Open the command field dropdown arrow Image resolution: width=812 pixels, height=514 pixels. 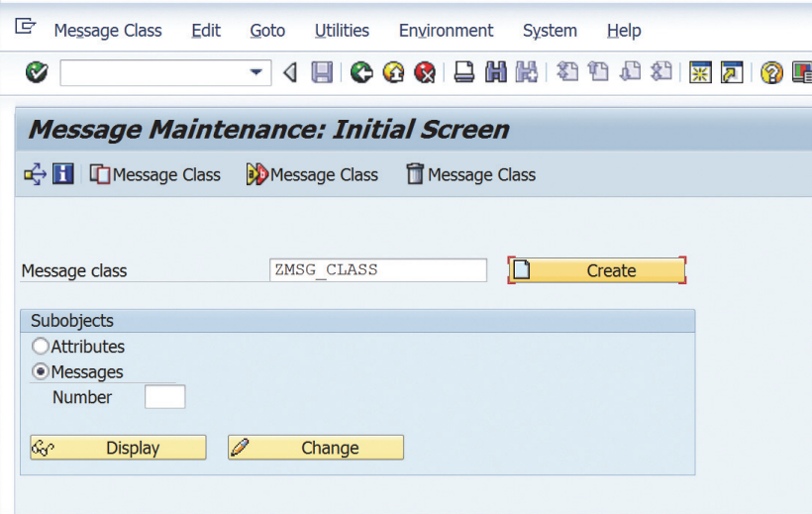(x=255, y=72)
